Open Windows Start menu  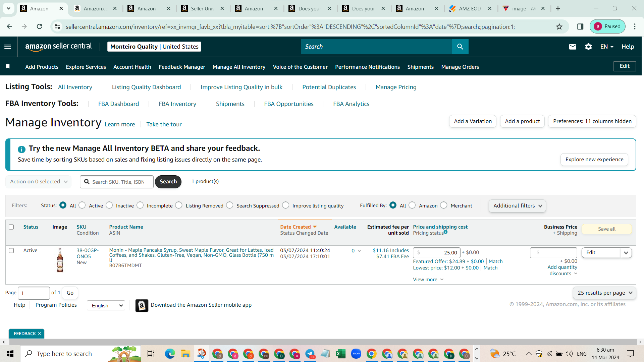tap(10, 354)
